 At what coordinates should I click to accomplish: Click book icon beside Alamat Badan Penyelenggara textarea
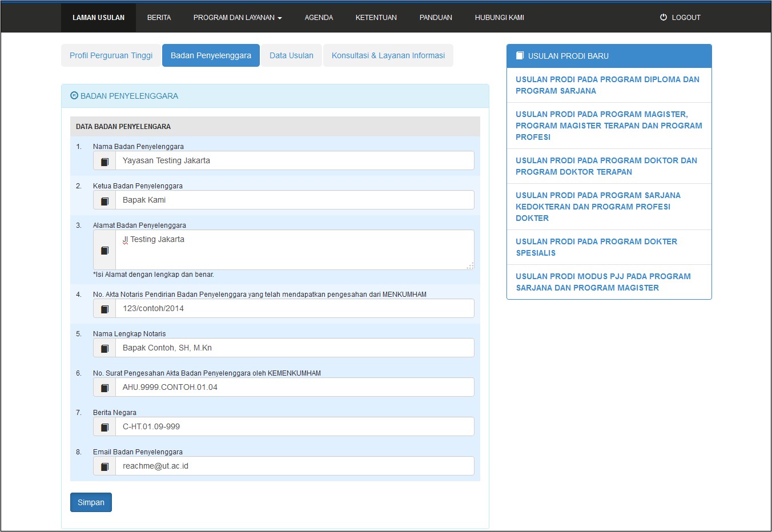(104, 250)
